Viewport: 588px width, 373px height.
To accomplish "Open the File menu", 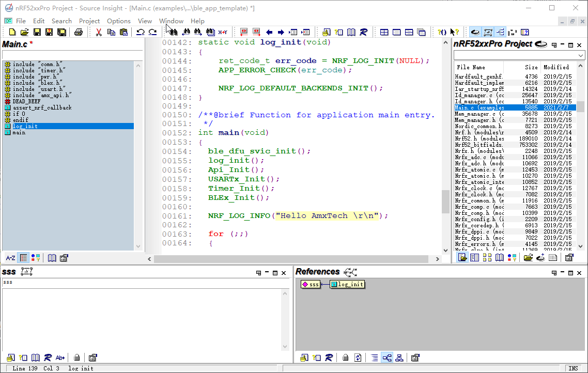I will [x=21, y=21].
